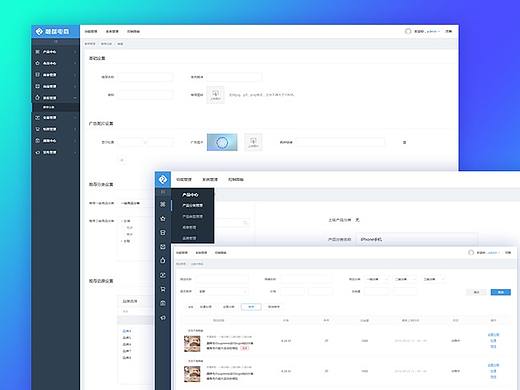Click ad link input field in back window
The height and width of the screenshot is (390, 520).
click(x=339, y=142)
